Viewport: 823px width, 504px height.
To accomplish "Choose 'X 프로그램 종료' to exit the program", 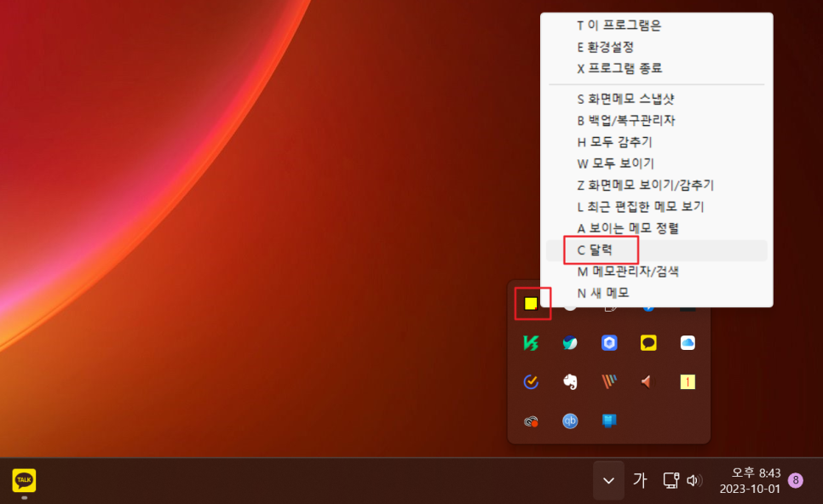I will [657, 68].
